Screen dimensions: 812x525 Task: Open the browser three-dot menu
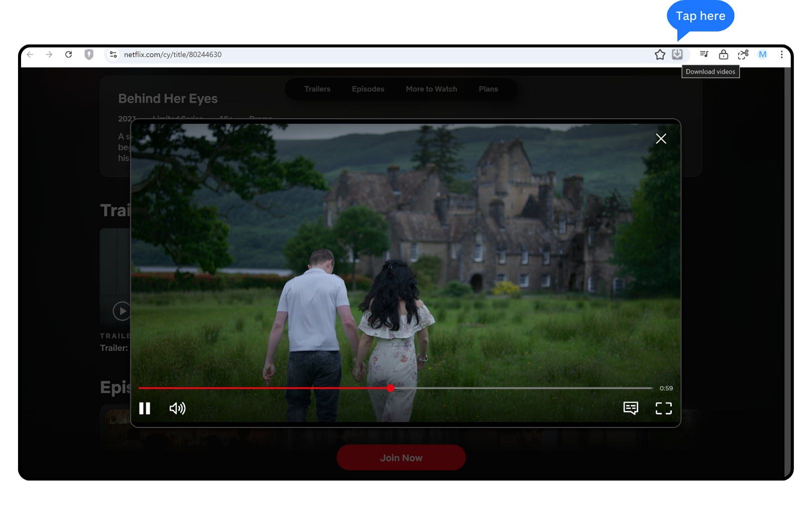tap(781, 55)
